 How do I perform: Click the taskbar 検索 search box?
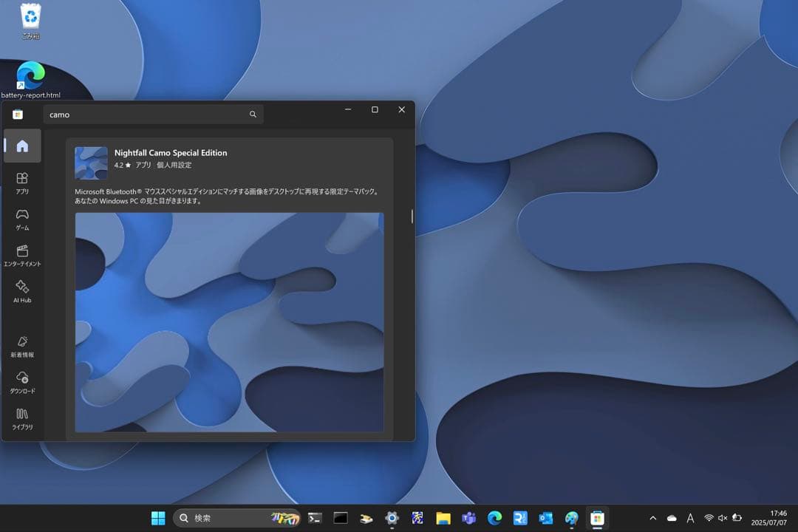(236, 518)
